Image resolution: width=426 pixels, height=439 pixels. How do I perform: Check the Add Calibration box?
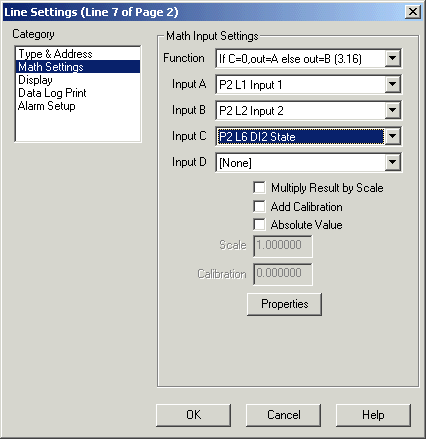[259, 207]
